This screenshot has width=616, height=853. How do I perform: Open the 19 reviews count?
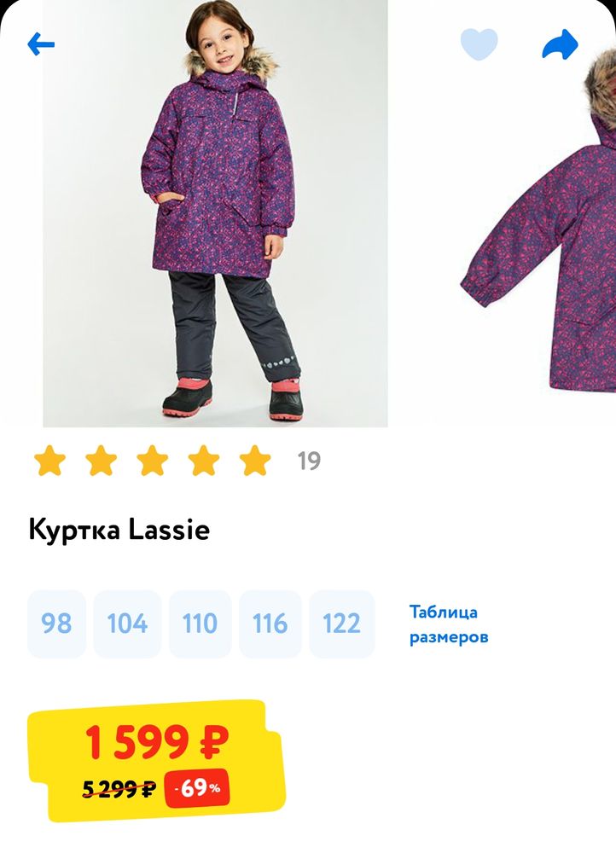pos(309,461)
